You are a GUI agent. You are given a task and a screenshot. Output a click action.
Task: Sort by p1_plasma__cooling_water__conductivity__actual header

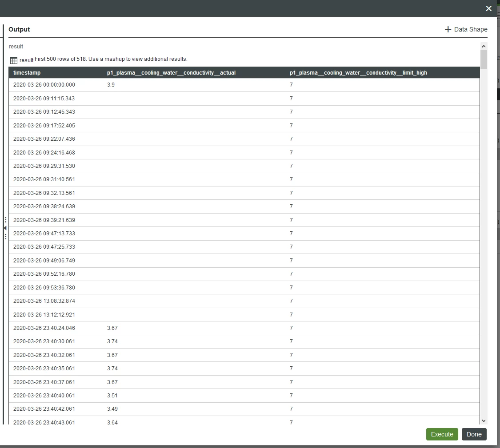171,73
